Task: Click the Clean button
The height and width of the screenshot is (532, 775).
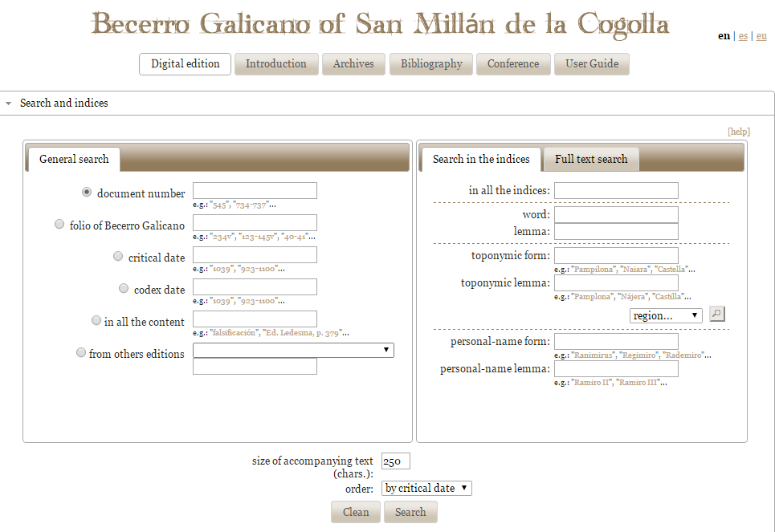Action: (356, 512)
